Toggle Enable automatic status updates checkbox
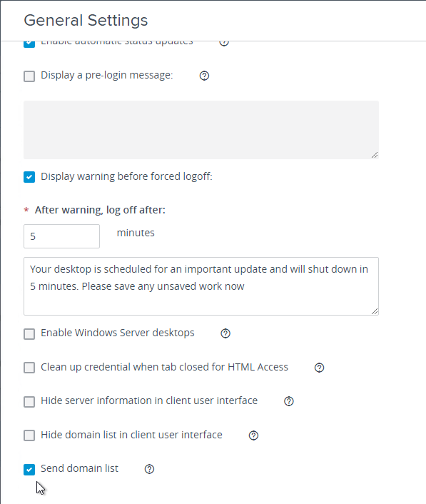426x504 pixels. pyautogui.click(x=29, y=44)
